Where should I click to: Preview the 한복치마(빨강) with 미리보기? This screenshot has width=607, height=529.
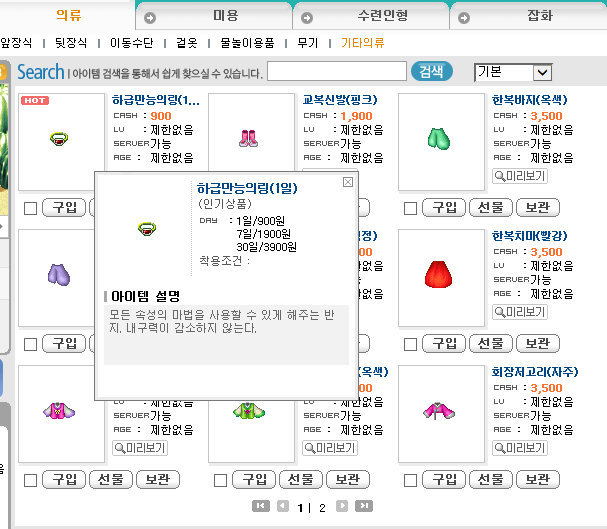[520, 312]
